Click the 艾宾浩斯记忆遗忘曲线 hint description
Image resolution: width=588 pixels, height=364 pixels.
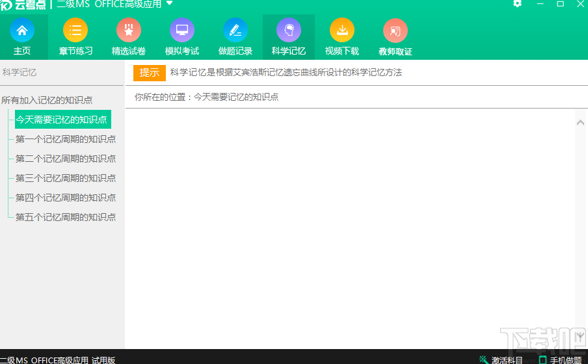(286, 72)
